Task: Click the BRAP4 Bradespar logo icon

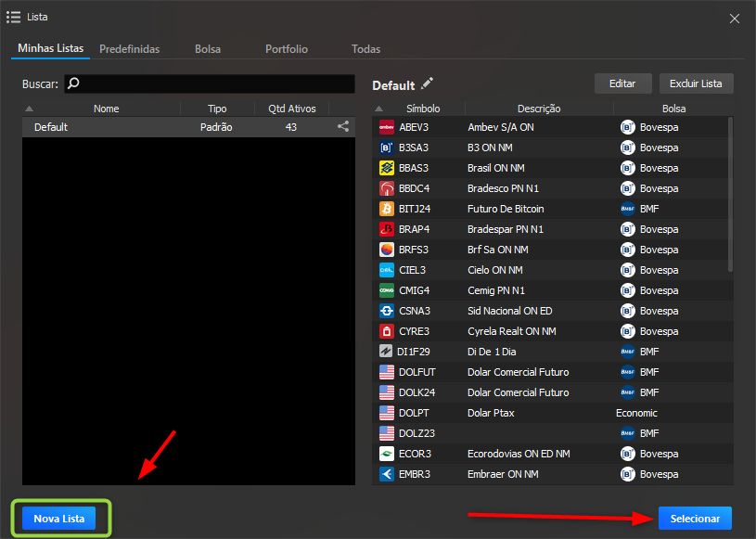Action: [387, 229]
